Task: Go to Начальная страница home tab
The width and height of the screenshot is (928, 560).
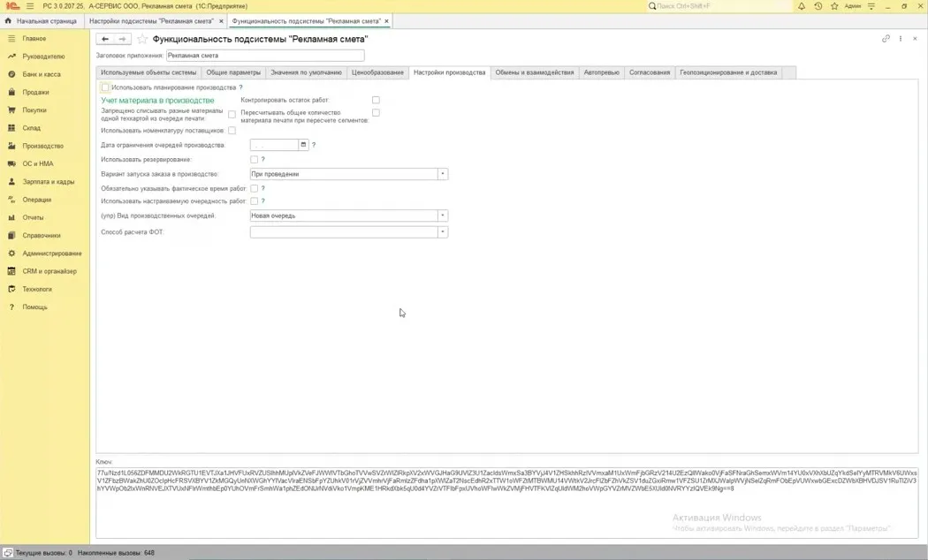Action: 41,20
